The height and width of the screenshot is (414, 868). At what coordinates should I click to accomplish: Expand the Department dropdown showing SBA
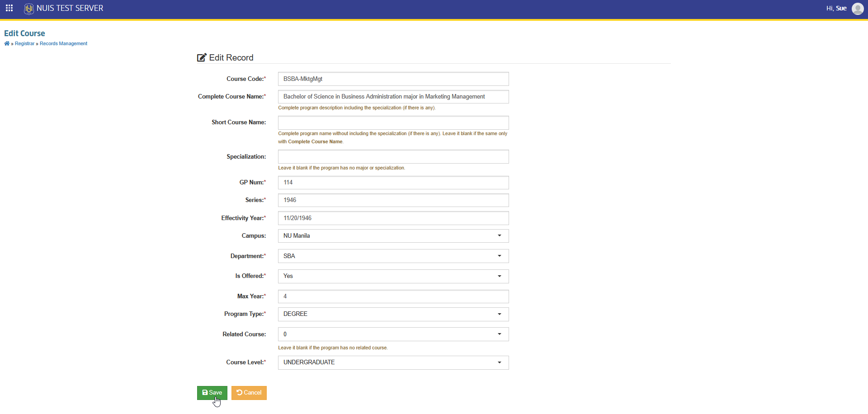coord(393,256)
